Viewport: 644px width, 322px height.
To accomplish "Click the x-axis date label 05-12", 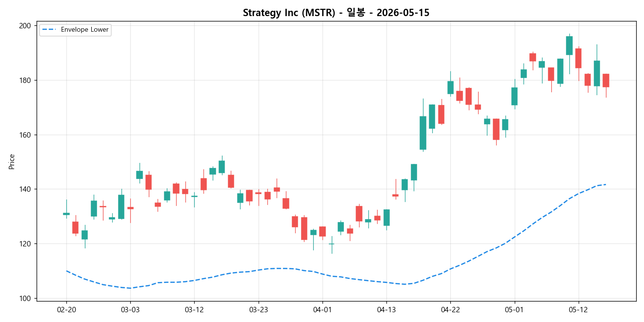I will click(x=578, y=310).
